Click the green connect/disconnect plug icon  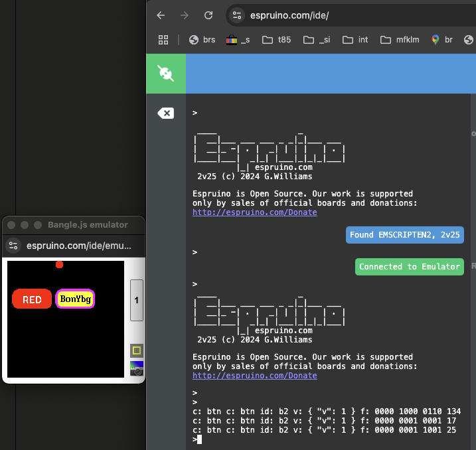166,74
